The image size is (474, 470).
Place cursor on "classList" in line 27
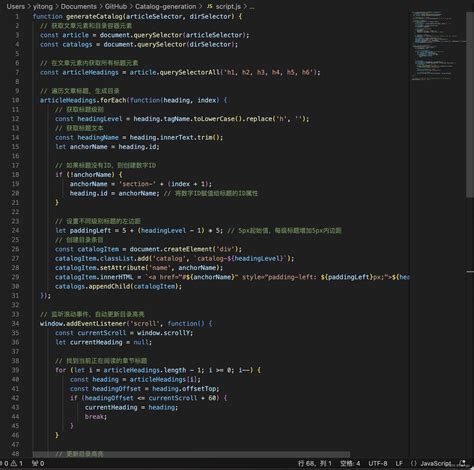[116, 258]
